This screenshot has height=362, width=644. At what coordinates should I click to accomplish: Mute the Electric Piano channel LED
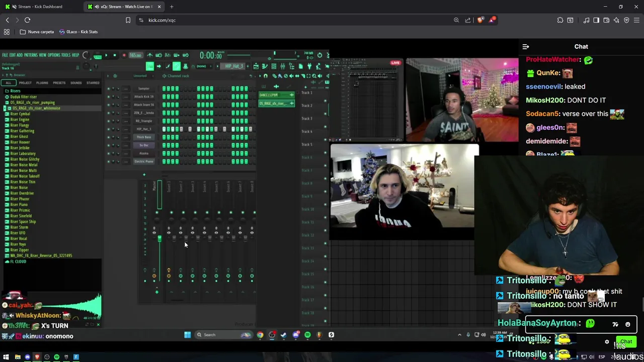[108, 161]
